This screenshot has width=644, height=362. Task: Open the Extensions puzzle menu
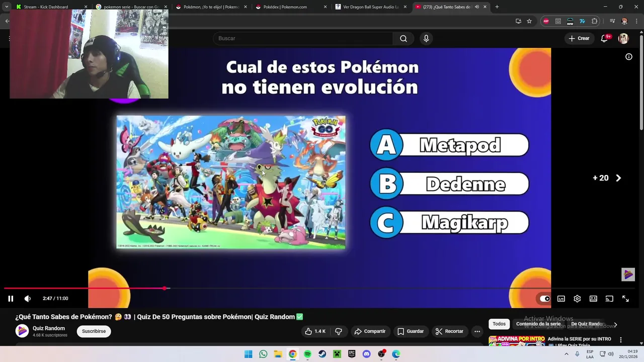coord(595,21)
